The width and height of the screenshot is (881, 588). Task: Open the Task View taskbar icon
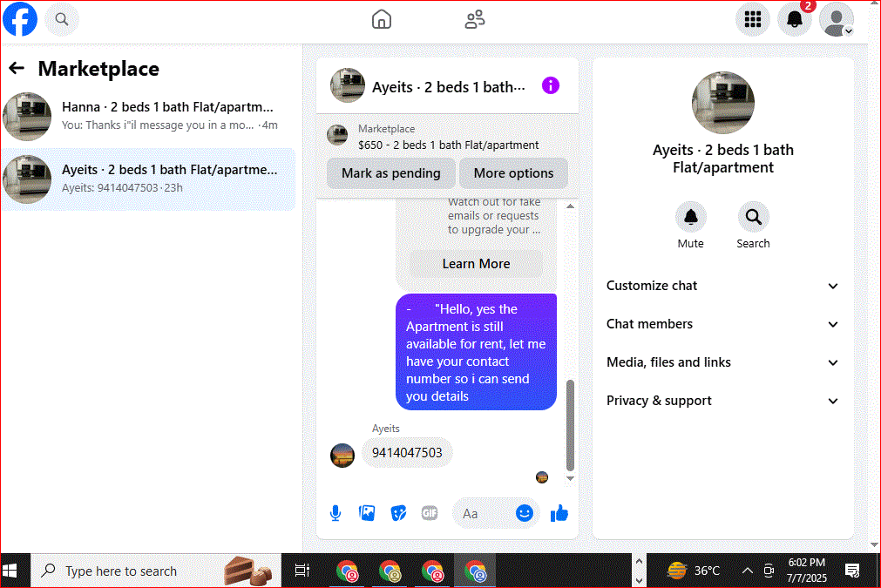tap(302, 571)
